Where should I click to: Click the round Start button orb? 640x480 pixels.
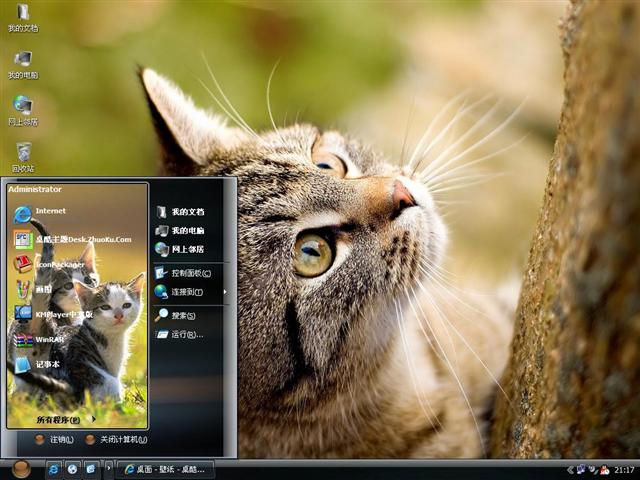[x=21, y=469]
